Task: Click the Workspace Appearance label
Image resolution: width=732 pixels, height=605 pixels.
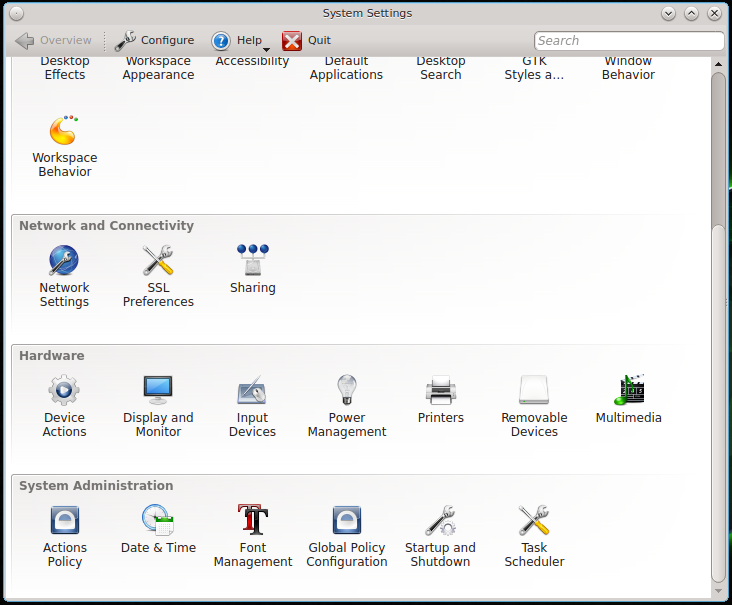Action: 158,68
